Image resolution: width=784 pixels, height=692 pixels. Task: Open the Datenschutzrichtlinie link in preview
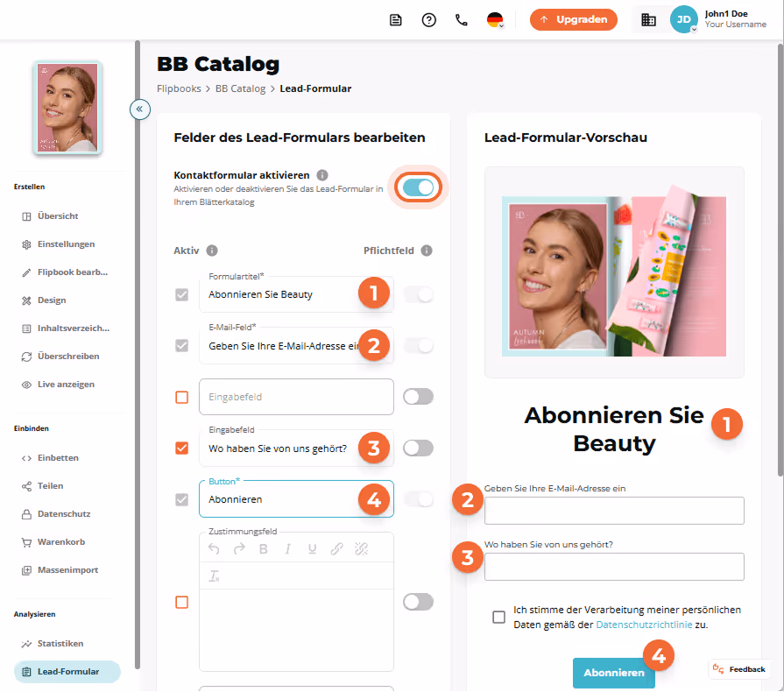tap(644, 625)
